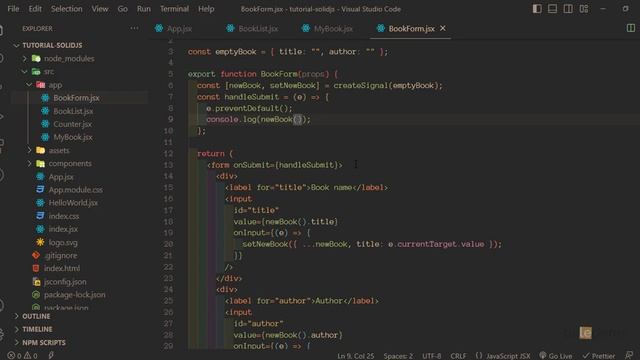Click the sun icon beside logo.svg
640x360 pixels.
(40, 242)
